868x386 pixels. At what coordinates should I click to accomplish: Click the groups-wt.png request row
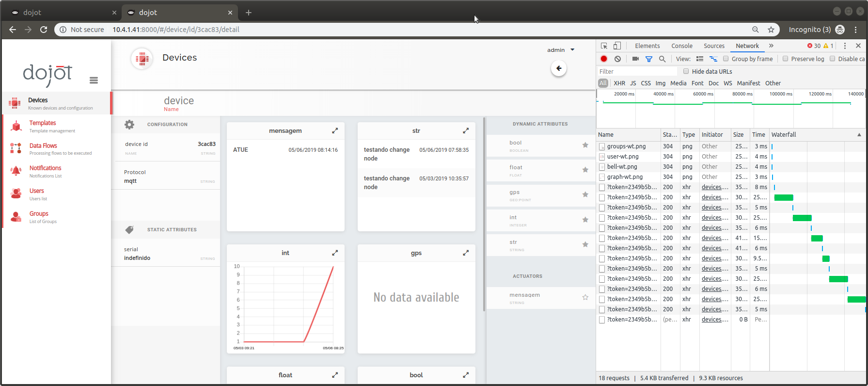pyautogui.click(x=732, y=146)
